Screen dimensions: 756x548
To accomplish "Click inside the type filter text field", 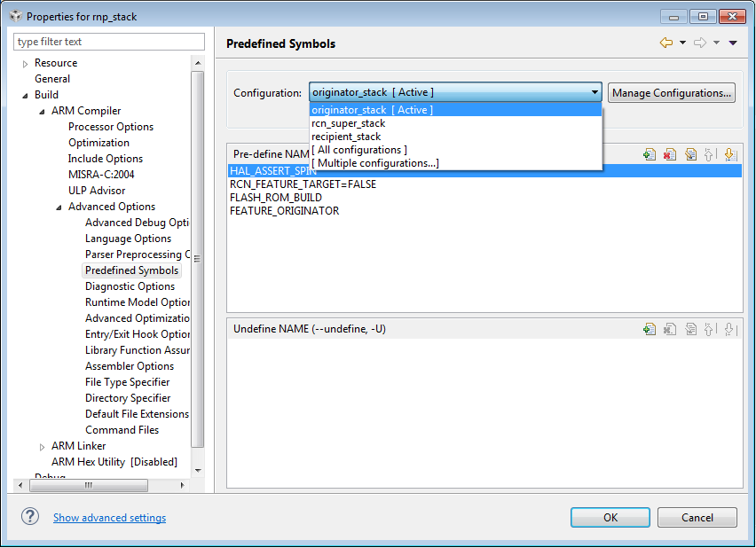I will [x=109, y=42].
